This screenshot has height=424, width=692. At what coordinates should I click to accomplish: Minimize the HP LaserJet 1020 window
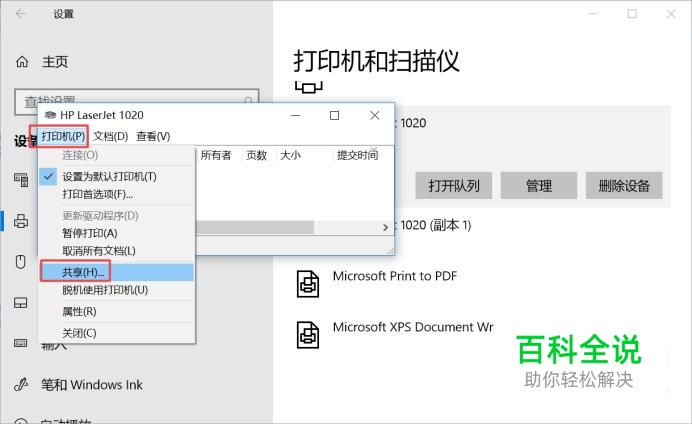point(296,116)
